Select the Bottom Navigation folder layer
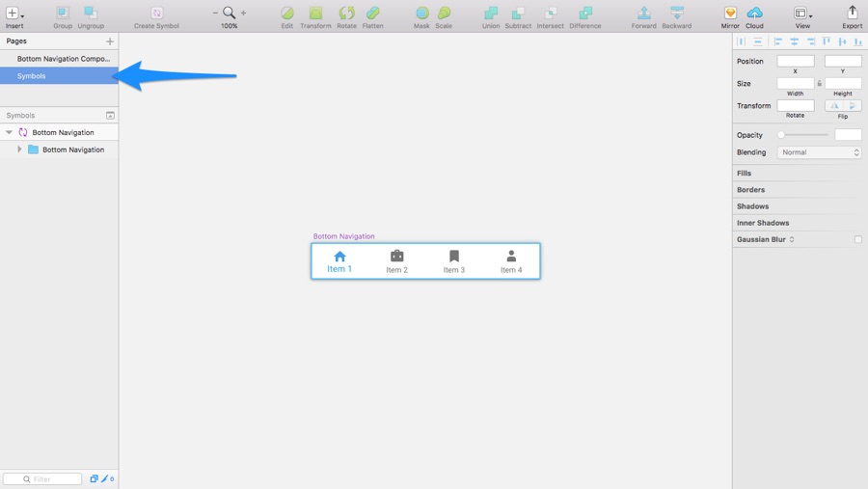This screenshot has height=489, width=868. (59, 149)
